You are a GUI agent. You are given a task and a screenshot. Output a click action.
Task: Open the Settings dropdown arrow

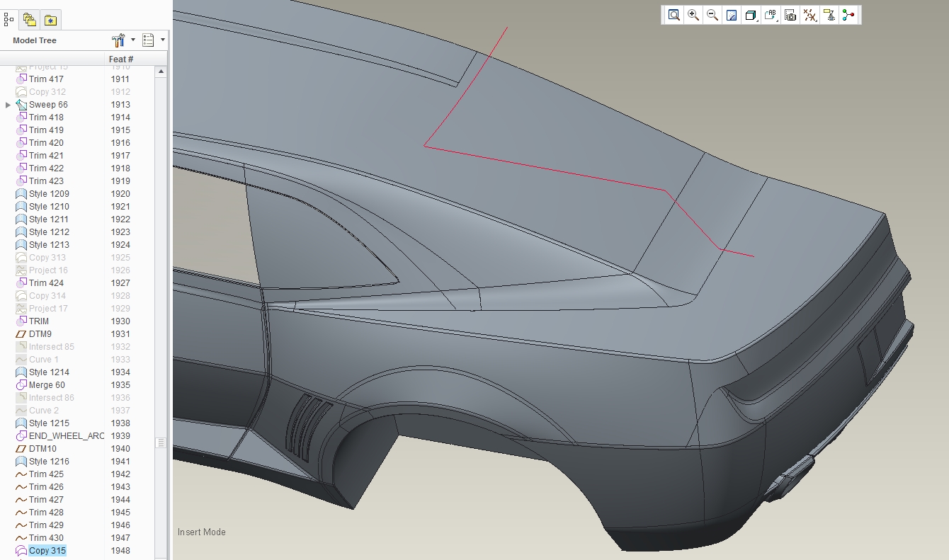coord(132,40)
